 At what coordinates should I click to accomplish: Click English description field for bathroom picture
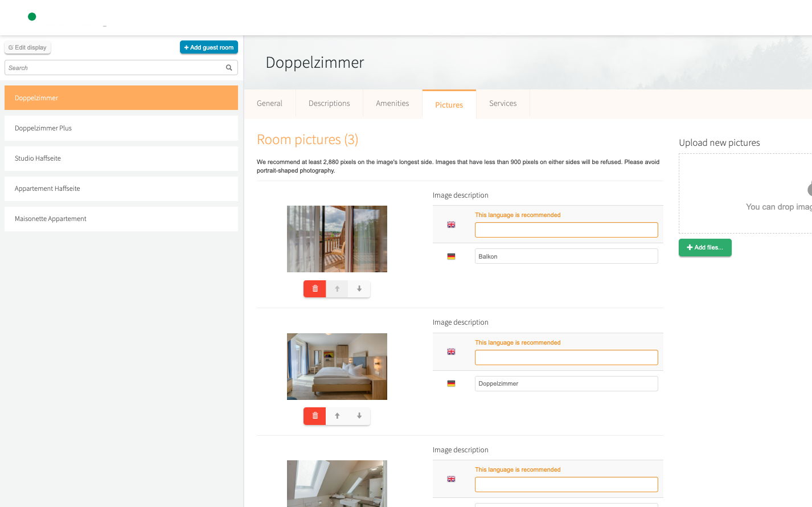[x=567, y=484]
